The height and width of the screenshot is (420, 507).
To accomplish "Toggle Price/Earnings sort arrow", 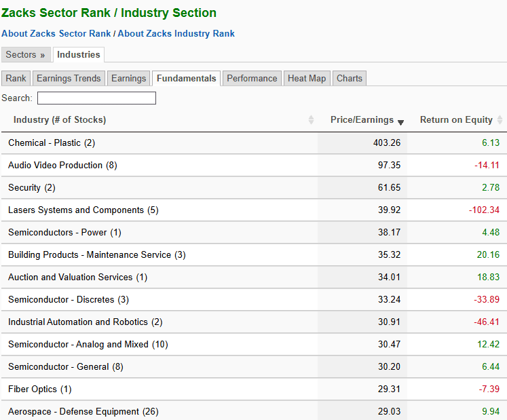I will [x=400, y=122].
